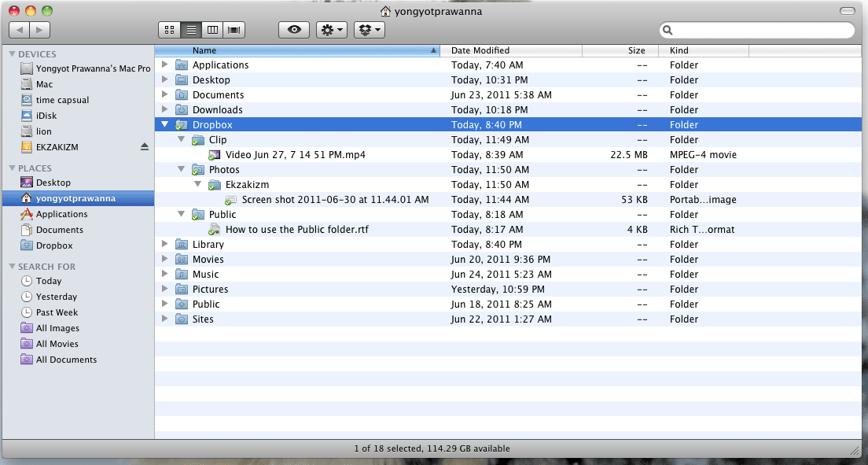Image resolution: width=868 pixels, height=465 pixels.
Task: Go back with the left arrow button
Action: click(x=20, y=30)
